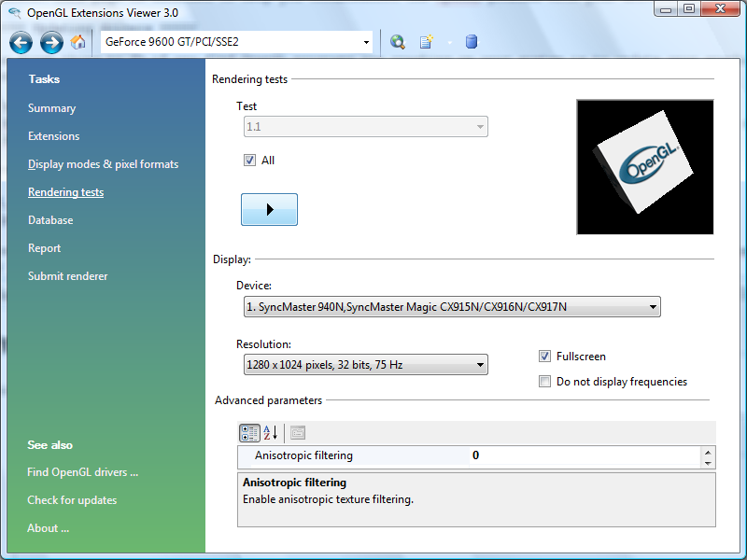Click the globe search toolbar icon
Screen dimensions: 747x560
(398, 42)
